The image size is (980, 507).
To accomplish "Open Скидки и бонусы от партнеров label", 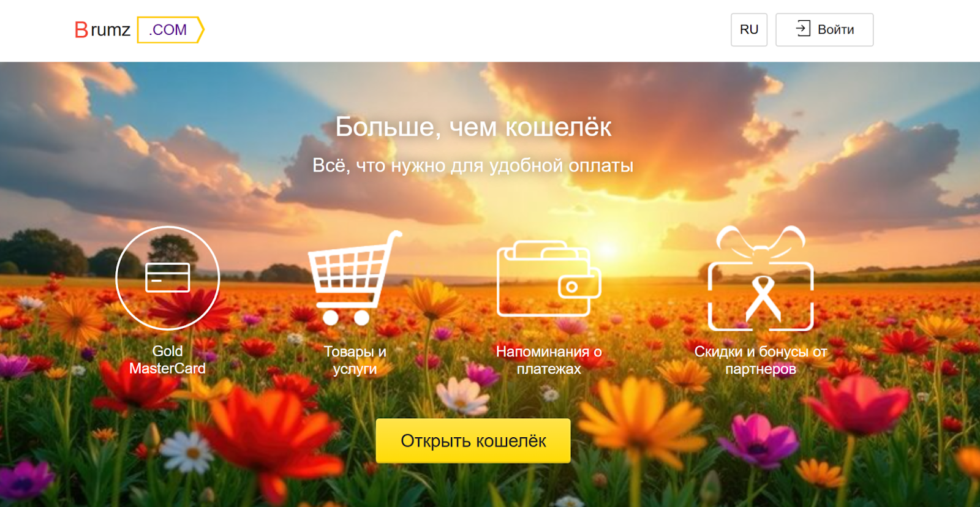I will pos(761,360).
